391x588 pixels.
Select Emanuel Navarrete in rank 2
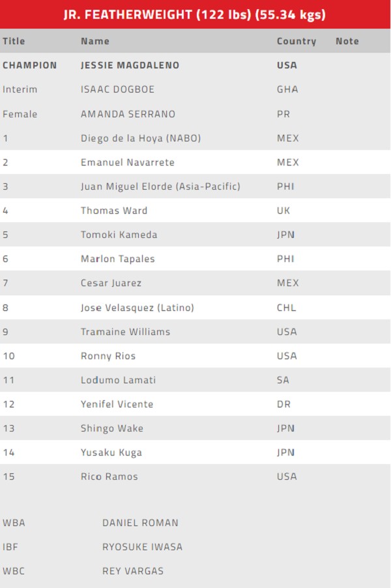coord(128,162)
